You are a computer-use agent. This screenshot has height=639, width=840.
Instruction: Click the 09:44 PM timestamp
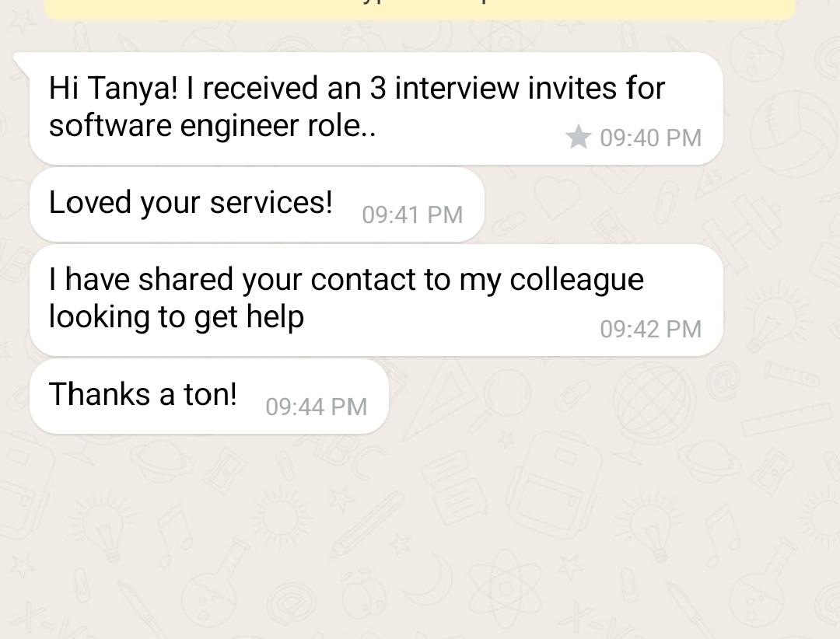[316, 407]
